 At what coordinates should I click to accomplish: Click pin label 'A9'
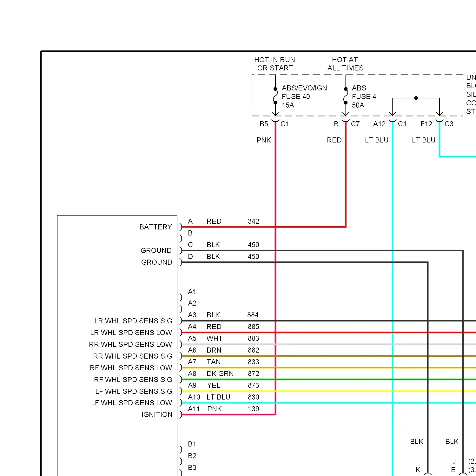(x=192, y=385)
